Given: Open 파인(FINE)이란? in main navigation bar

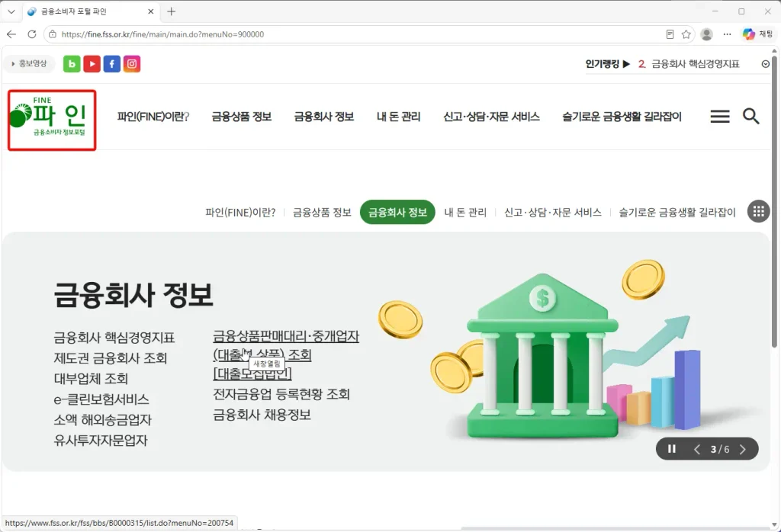Looking at the screenshot, I should (153, 117).
